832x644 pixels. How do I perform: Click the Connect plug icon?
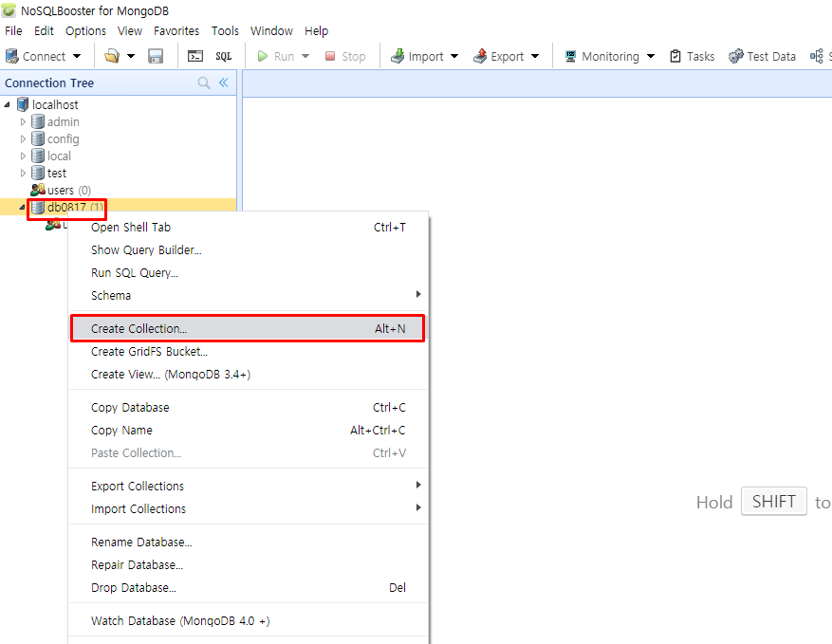point(11,56)
